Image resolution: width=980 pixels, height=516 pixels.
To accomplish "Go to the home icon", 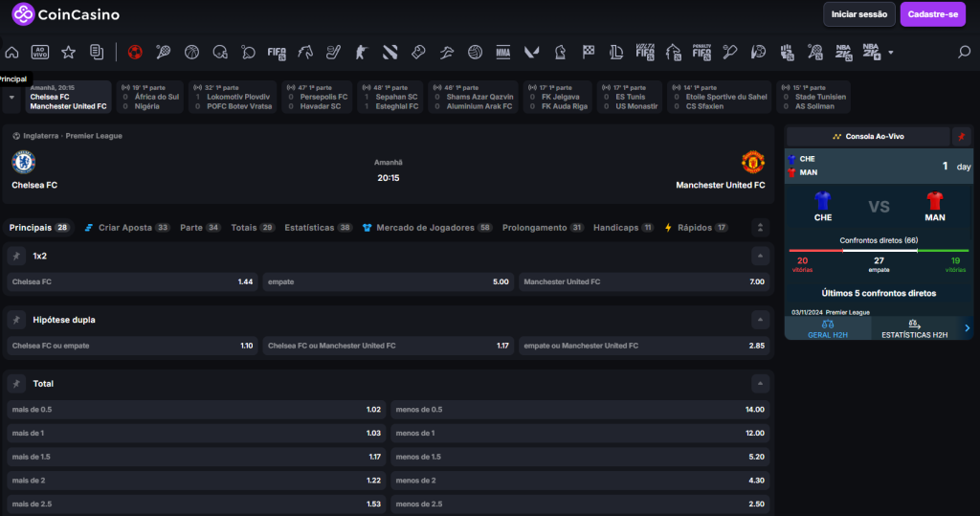I will tap(11, 53).
